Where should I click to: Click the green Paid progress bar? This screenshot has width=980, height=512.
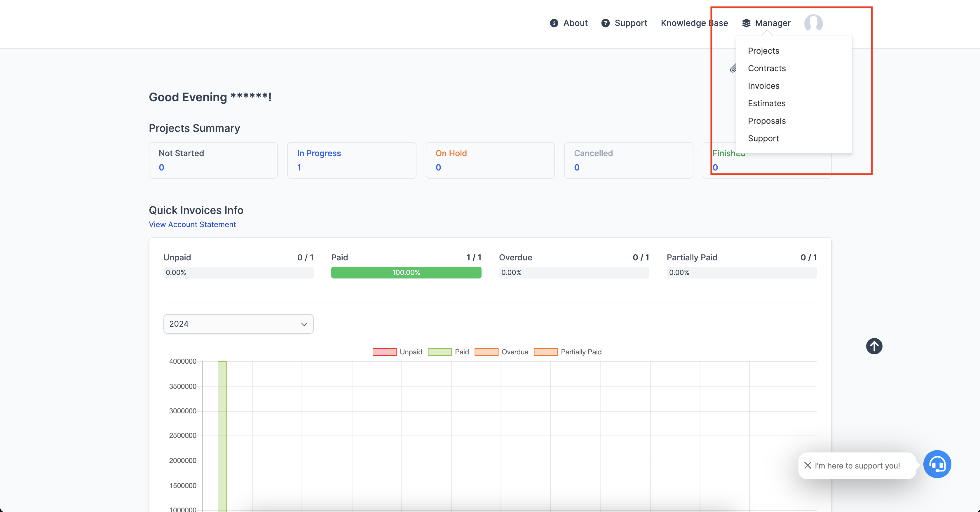(x=406, y=272)
